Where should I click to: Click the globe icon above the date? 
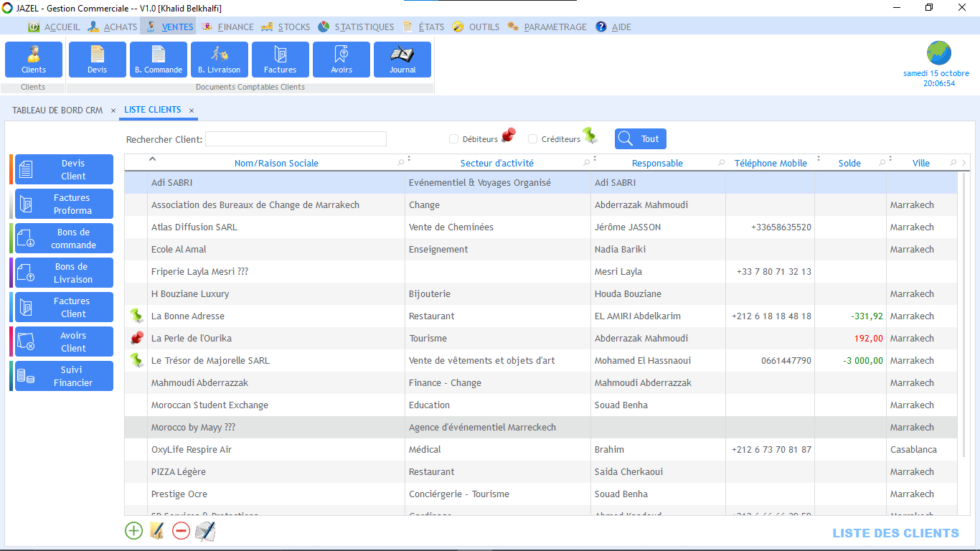click(x=938, y=53)
